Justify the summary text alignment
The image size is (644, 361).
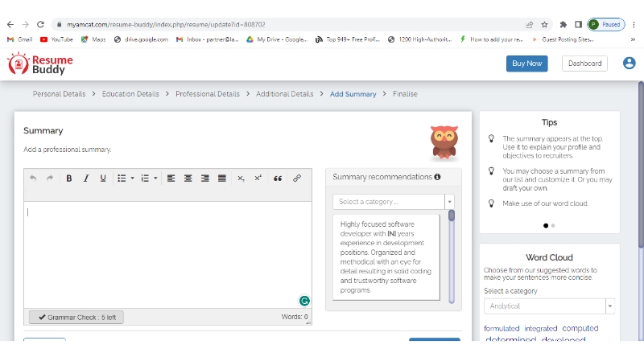(222, 178)
